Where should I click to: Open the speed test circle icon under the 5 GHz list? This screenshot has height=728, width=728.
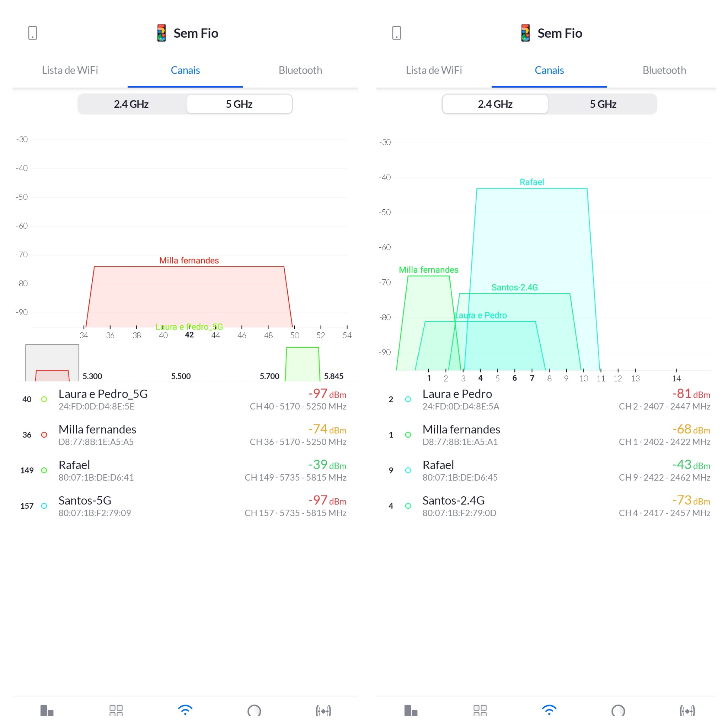(254, 710)
